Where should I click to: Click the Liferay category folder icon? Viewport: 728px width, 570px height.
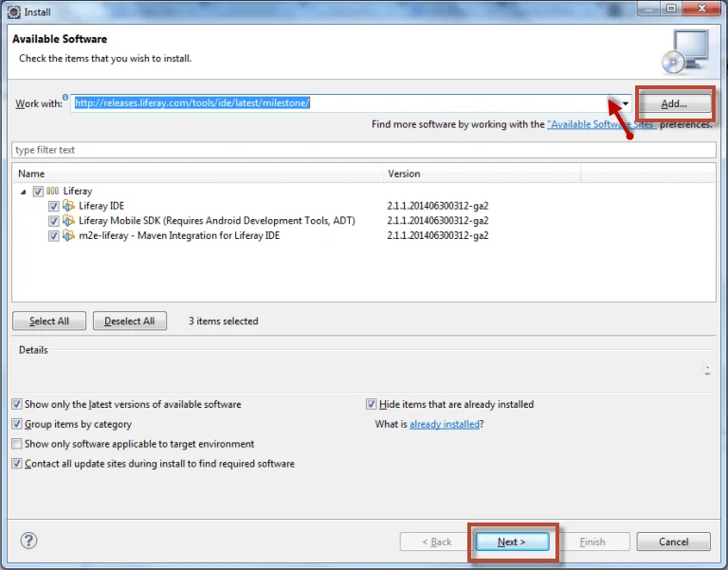53,192
